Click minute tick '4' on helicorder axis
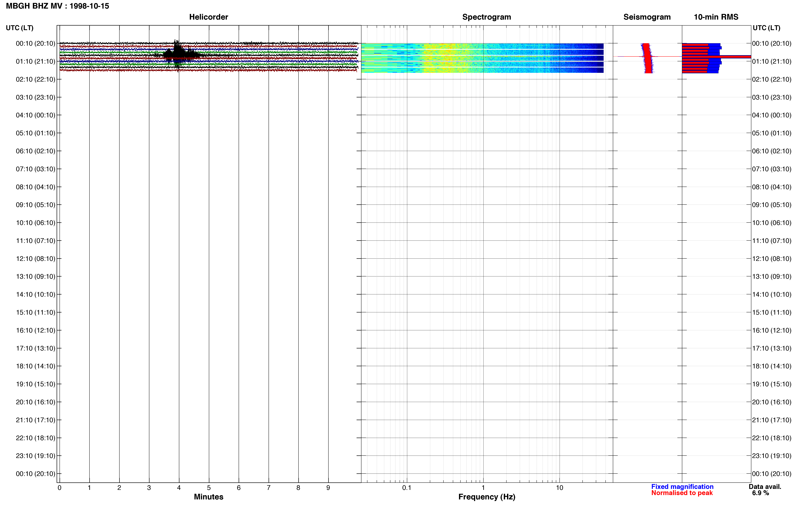 coord(179,487)
